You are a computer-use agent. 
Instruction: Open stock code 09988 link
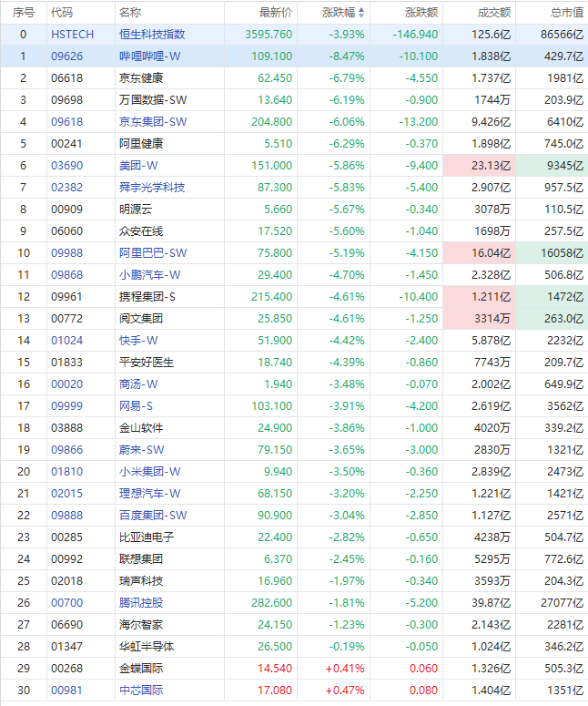pyautogui.click(x=67, y=253)
